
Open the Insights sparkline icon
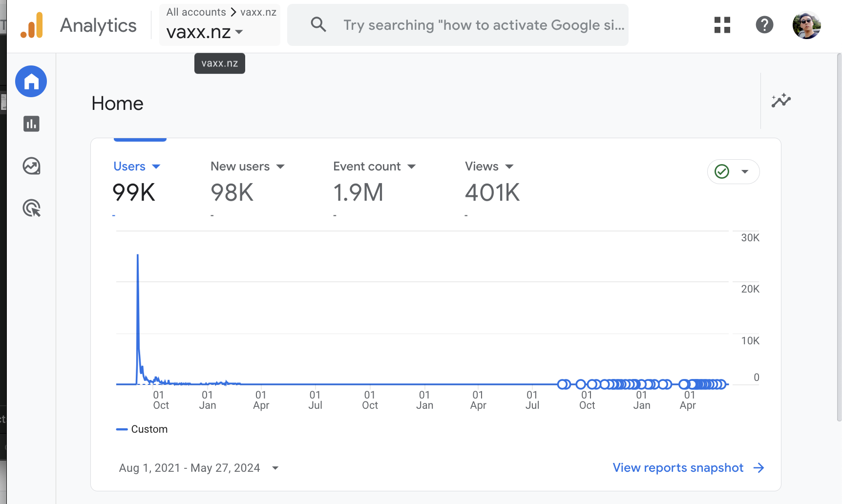click(781, 101)
